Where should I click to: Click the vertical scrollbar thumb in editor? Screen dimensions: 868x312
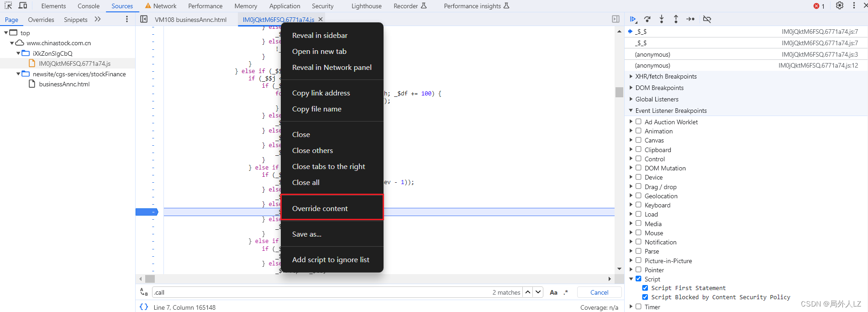619,92
